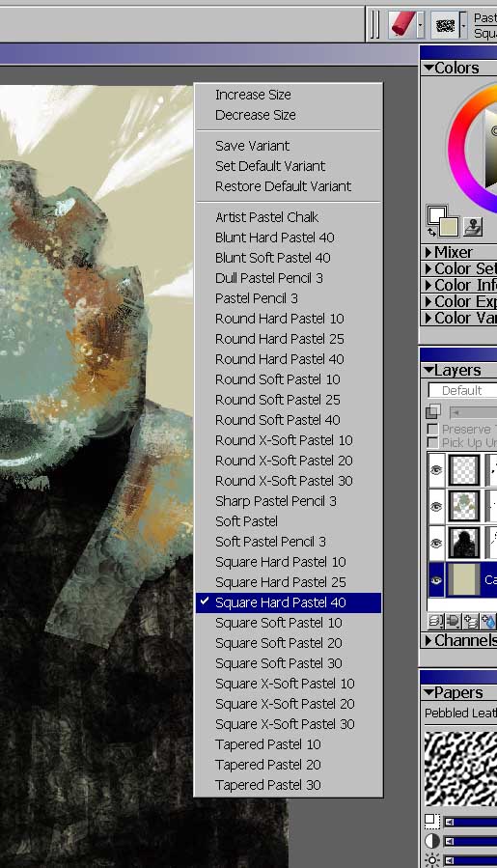Open the brush category dropdown arrow
This screenshot has height=868, width=497.
tap(421, 25)
